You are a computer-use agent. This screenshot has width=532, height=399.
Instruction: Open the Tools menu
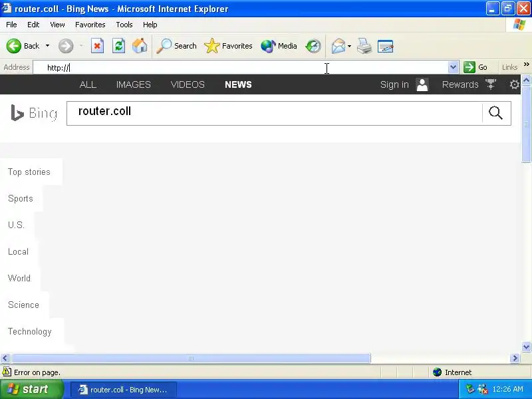(124, 25)
